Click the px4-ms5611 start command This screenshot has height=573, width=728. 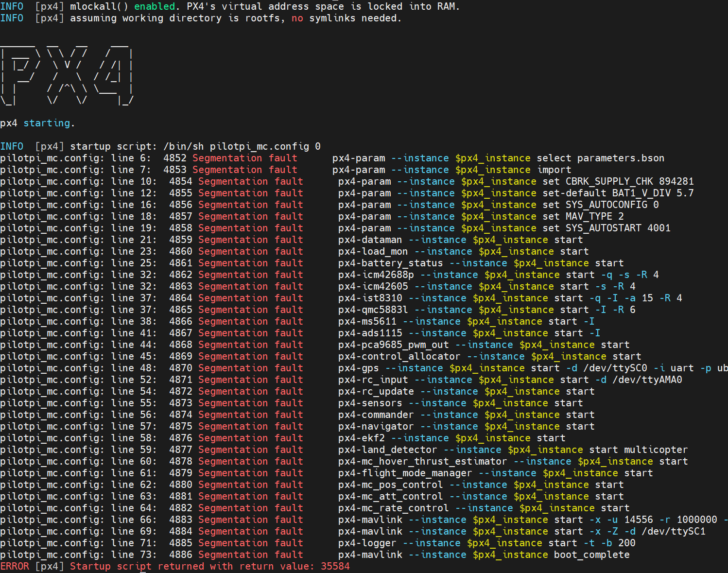point(467,321)
